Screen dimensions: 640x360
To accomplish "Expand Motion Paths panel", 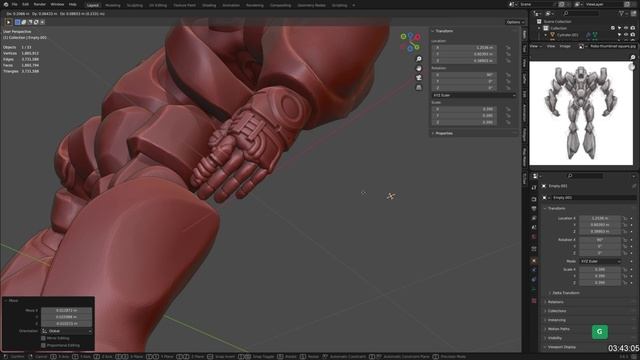I will [x=558, y=329].
